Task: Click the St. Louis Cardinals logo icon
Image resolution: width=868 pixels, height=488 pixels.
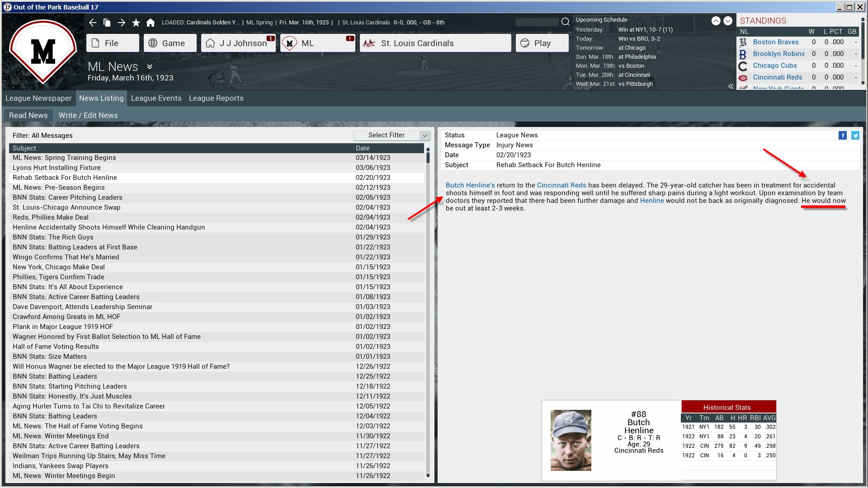Action: pyautogui.click(x=369, y=43)
